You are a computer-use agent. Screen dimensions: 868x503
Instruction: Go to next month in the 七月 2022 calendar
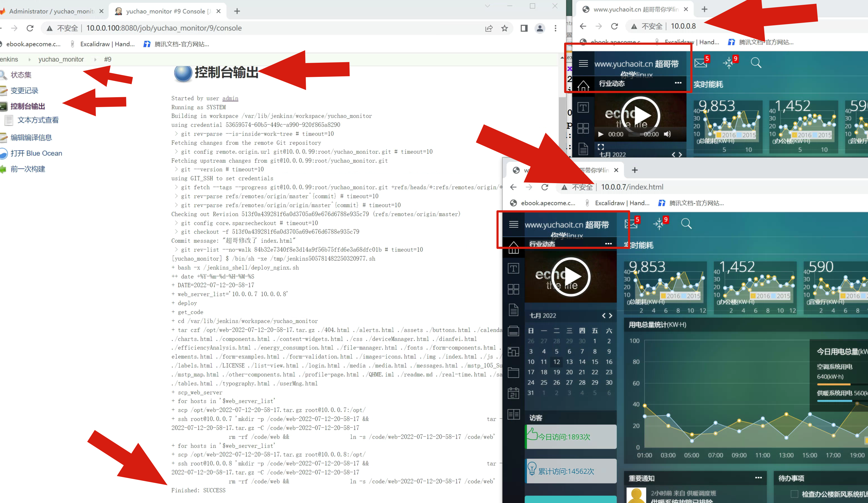tap(611, 316)
